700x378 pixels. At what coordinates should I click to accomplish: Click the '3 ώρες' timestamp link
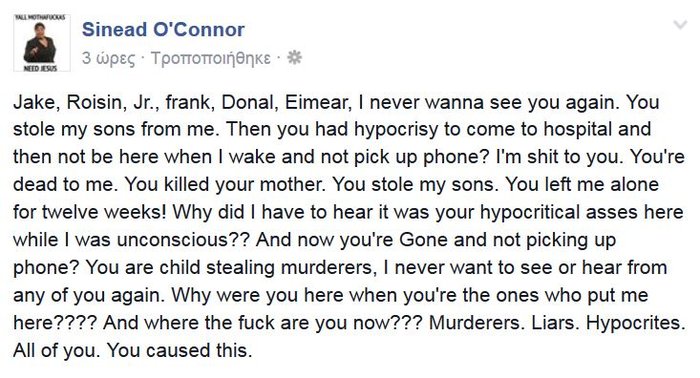(108, 58)
